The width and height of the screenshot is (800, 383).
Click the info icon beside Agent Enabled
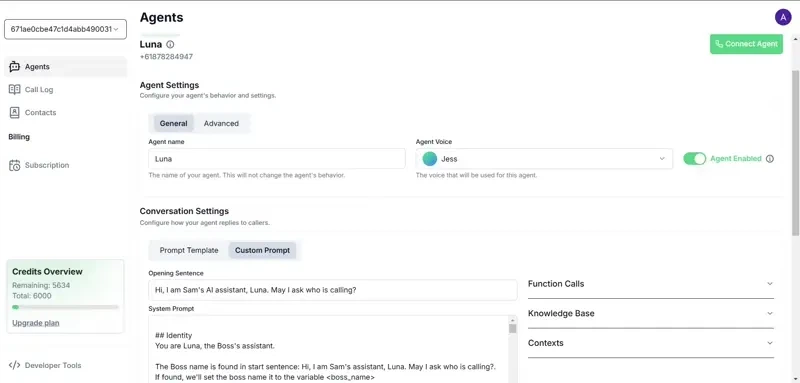click(x=770, y=159)
